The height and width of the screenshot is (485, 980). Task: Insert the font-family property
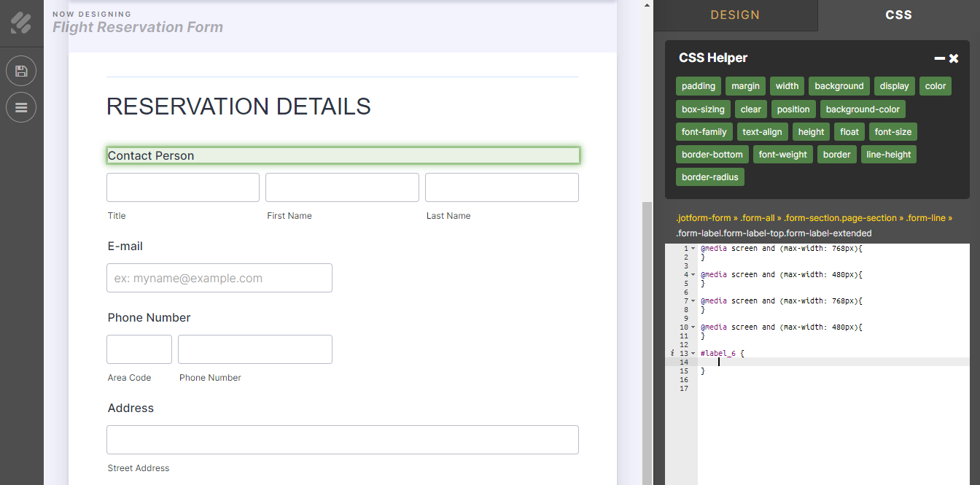[704, 132]
